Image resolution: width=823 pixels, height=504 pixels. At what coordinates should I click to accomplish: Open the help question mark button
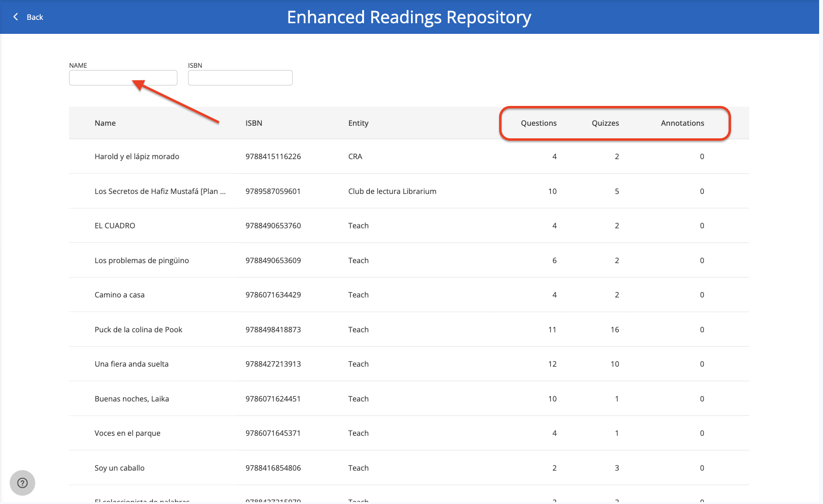pyautogui.click(x=22, y=483)
